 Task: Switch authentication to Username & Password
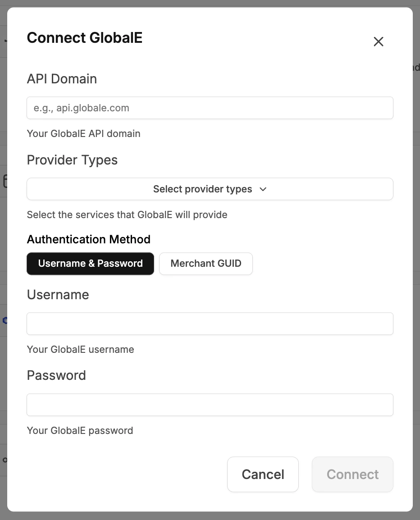(x=90, y=264)
